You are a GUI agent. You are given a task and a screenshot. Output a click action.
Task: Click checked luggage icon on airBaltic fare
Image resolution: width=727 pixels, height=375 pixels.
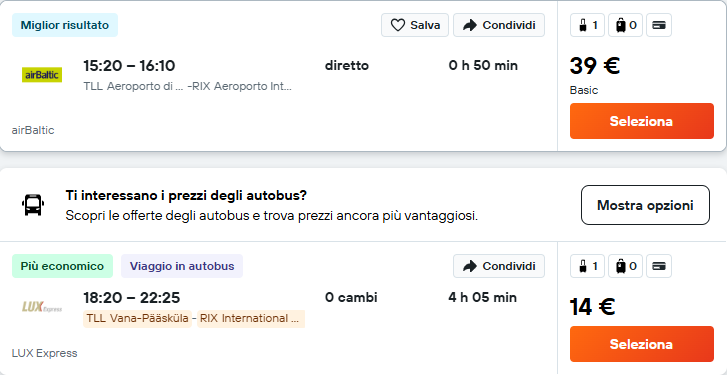(621, 25)
